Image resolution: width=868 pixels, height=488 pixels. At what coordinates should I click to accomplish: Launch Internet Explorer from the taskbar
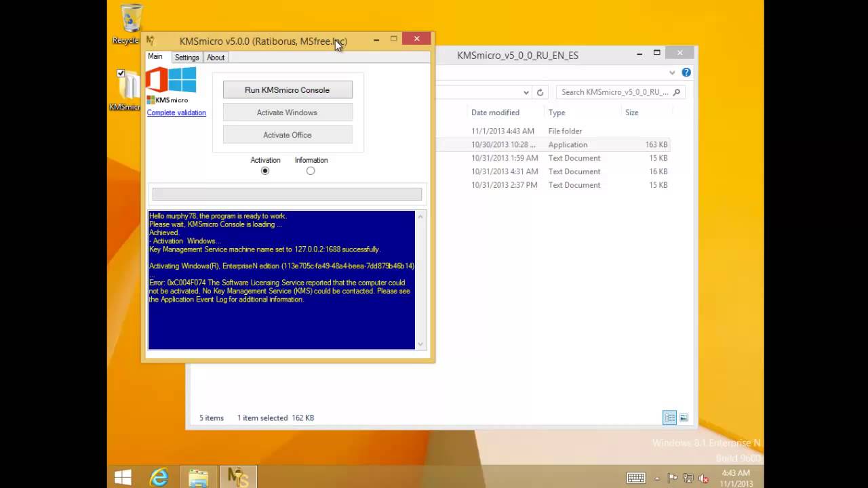click(159, 478)
